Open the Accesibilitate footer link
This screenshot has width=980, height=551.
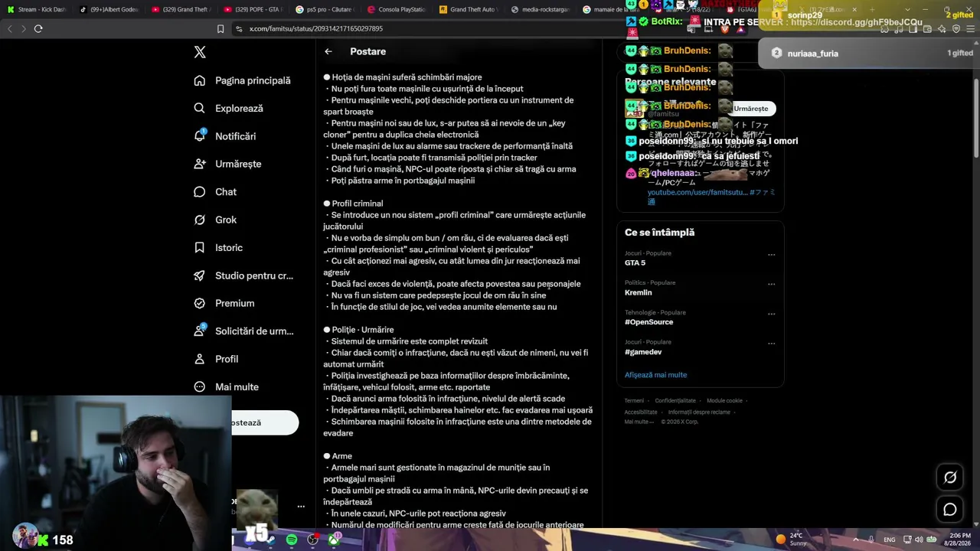[641, 412]
